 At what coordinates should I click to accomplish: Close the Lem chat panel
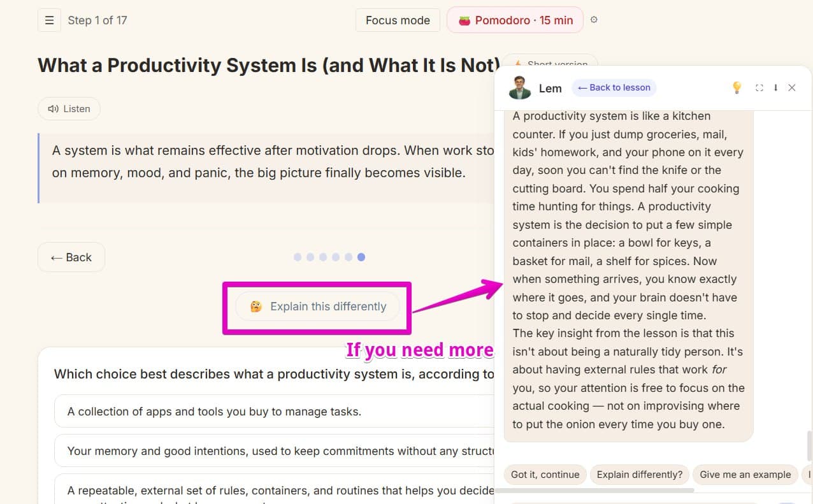[x=792, y=88]
